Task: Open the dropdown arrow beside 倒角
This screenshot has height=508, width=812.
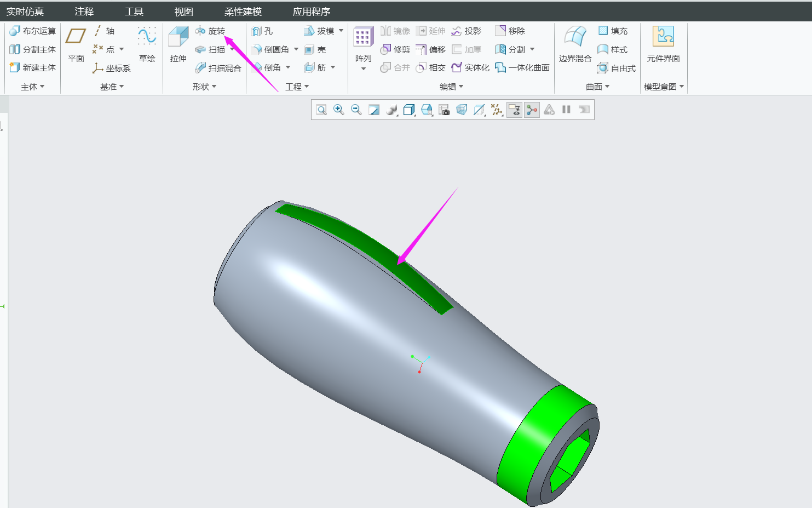Action: (x=288, y=67)
